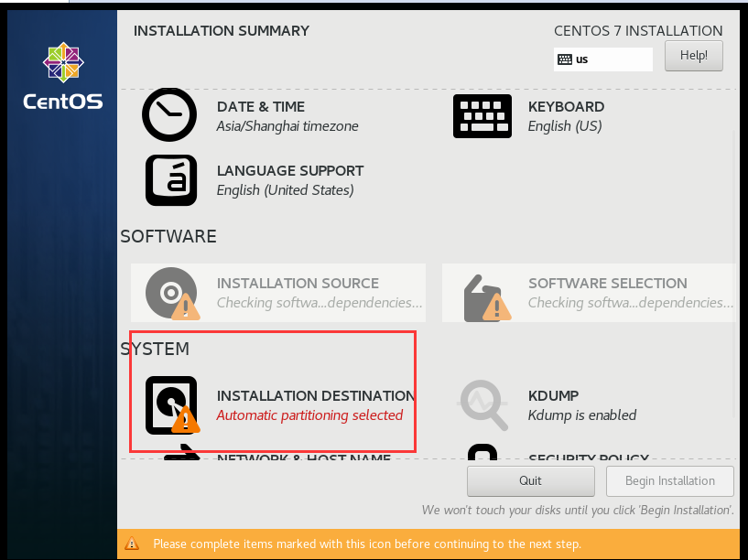
Task: Click the partially visible Network & Host Name entry
Action: click(276, 452)
